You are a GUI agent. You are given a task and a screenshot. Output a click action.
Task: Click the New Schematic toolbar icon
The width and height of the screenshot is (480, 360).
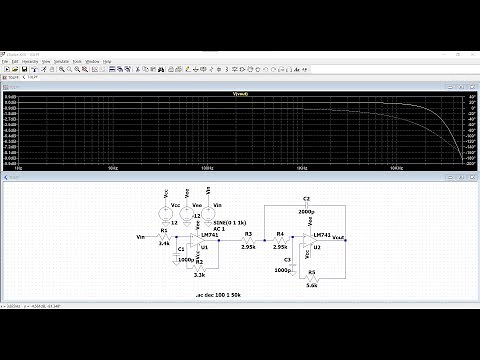click(7, 69)
